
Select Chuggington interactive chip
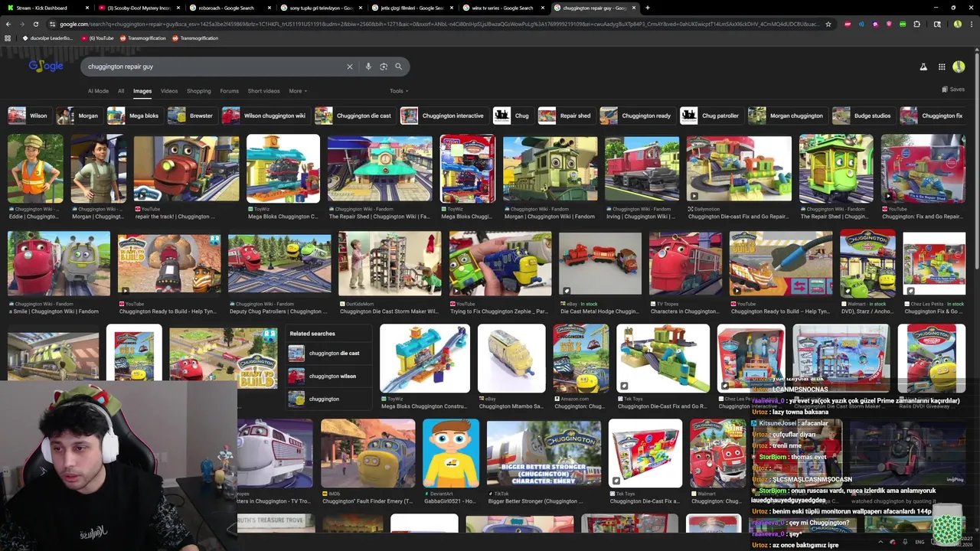(443, 116)
